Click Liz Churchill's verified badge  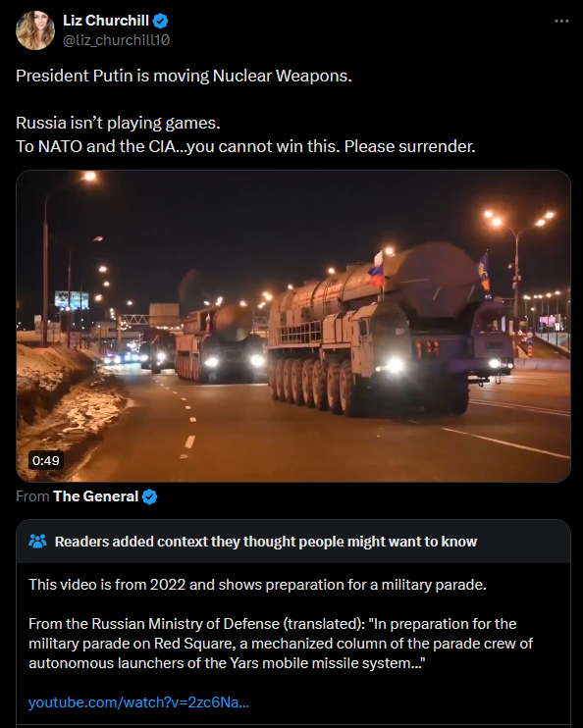(161, 21)
